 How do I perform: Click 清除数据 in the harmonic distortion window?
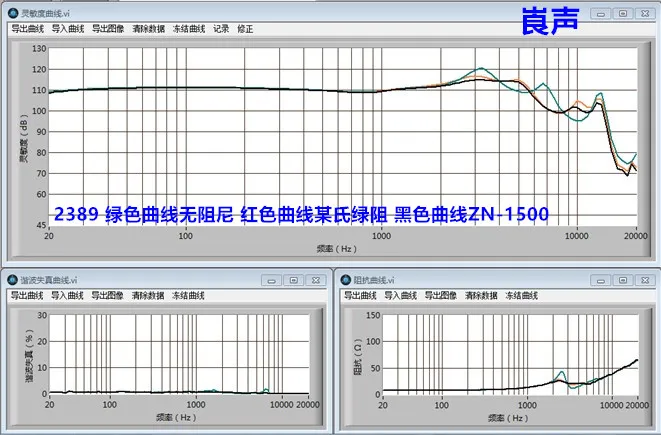click(x=148, y=295)
